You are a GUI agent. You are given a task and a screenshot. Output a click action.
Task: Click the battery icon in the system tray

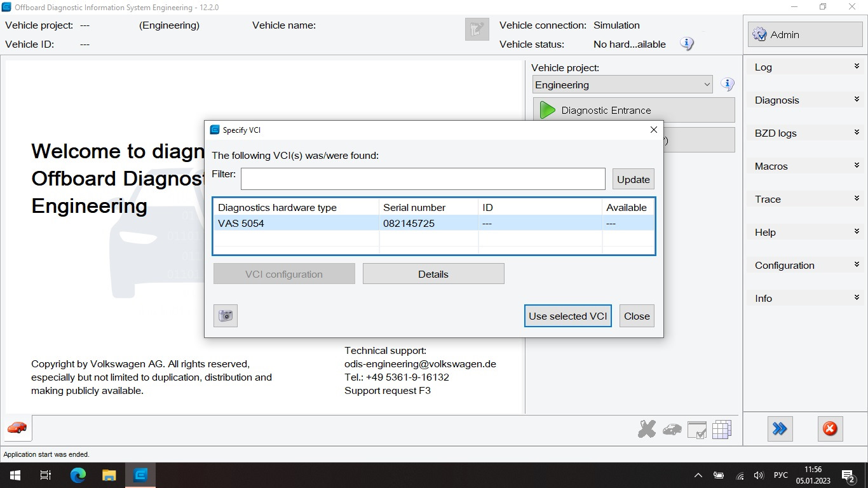pyautogui.click(x=719, y=475)
